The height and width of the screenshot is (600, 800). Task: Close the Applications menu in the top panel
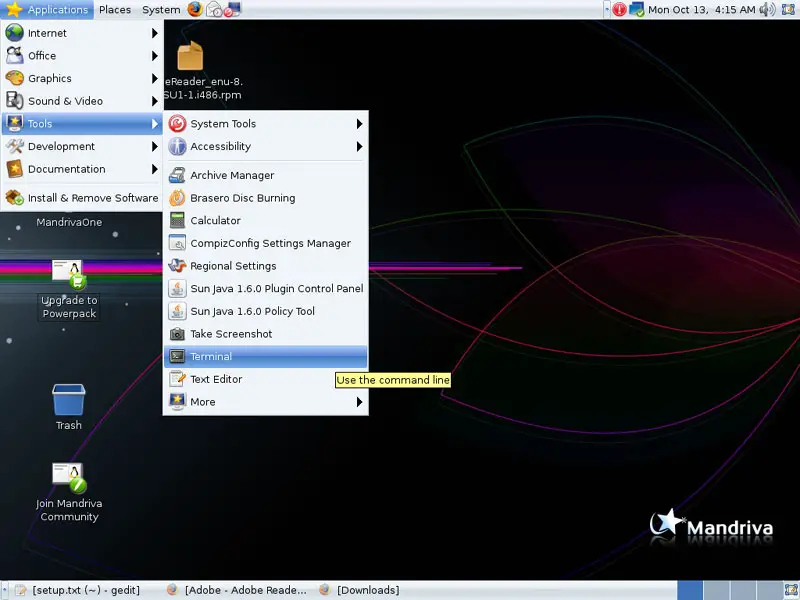[47, 9]
